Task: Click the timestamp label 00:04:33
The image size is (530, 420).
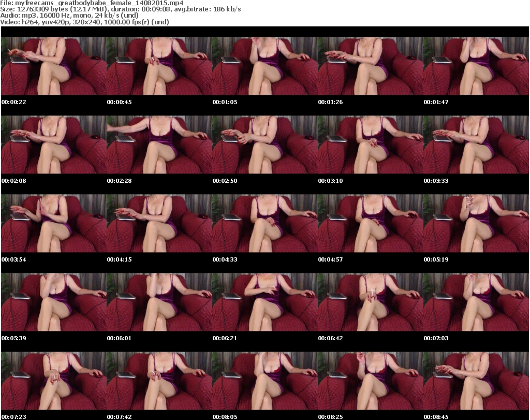Action: 225,259
